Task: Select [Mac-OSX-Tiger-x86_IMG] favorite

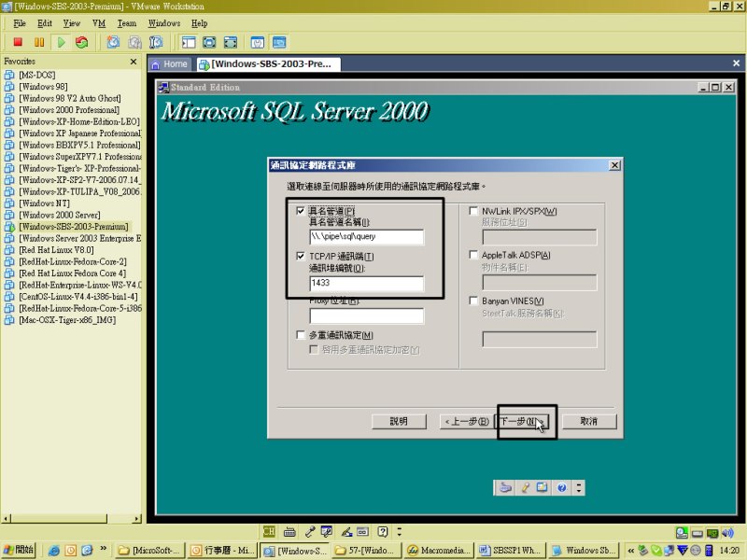Action: tap(67, 320)
